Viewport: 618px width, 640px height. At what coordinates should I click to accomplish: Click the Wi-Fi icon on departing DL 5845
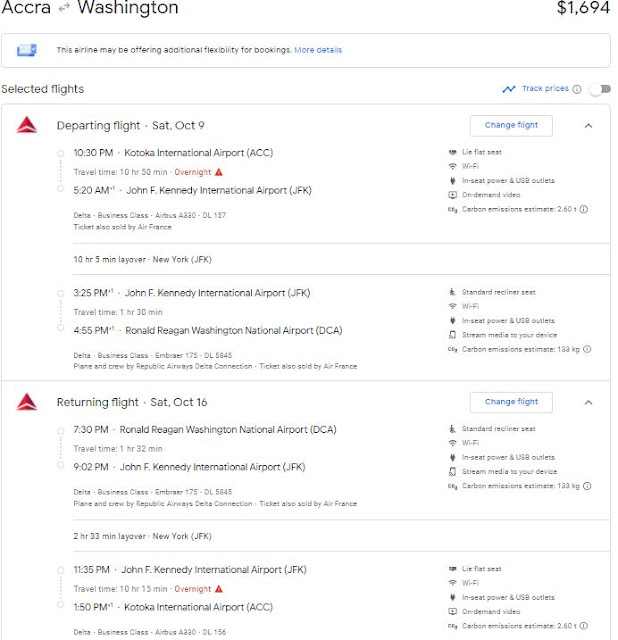452,306
